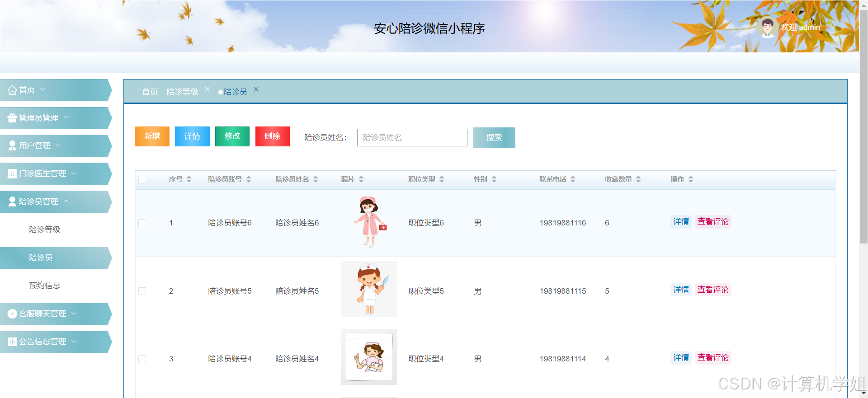Sort by the 陪诊员姓名 column arrows
Image resolution: width=868 pixels, height=398 pixels.
[316, 179]
